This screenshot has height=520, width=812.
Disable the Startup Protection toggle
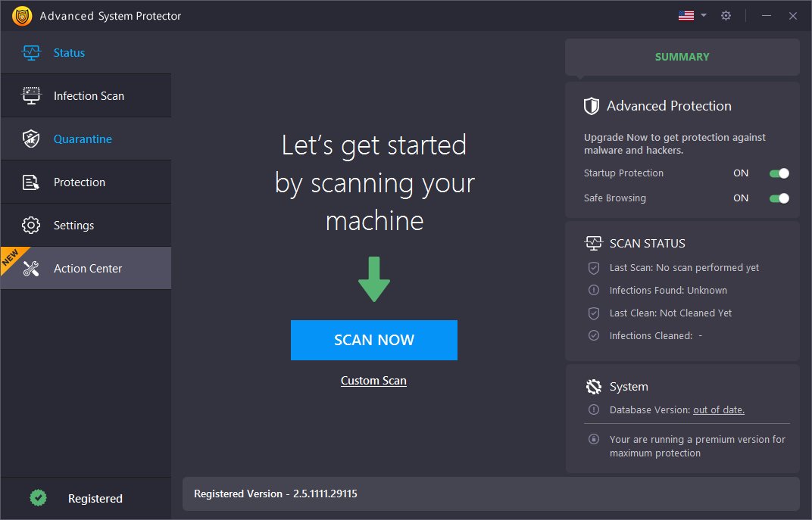779,173
